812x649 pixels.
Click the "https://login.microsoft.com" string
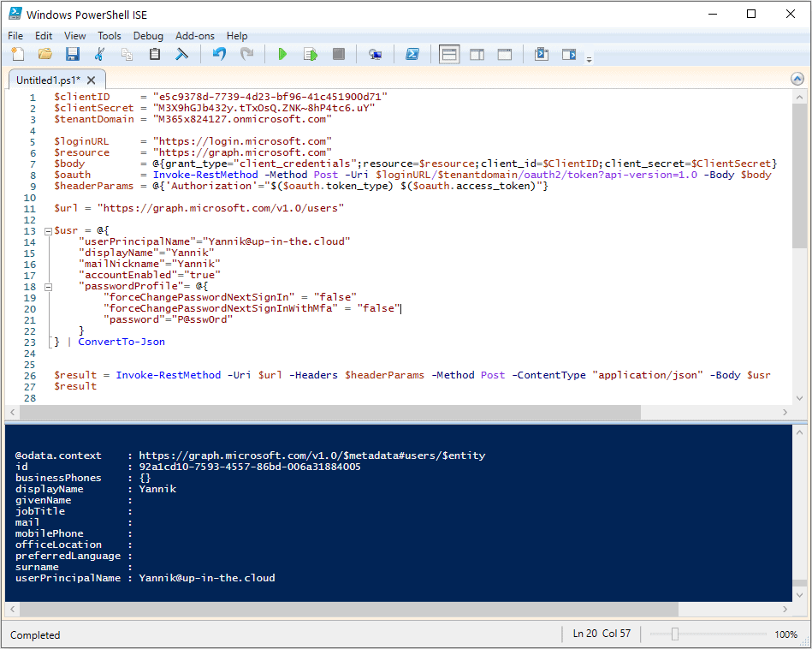point(242,141)
